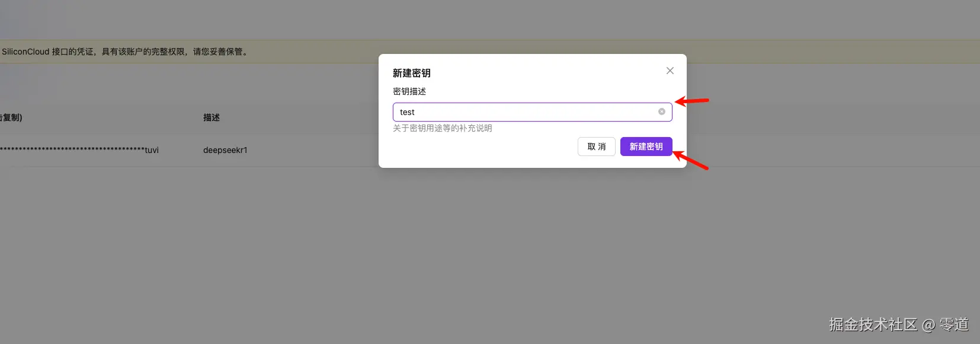Click the SiliconCloud credential warning banner text
This screenshot has height=344, width=980.
[x=125, y=52]
